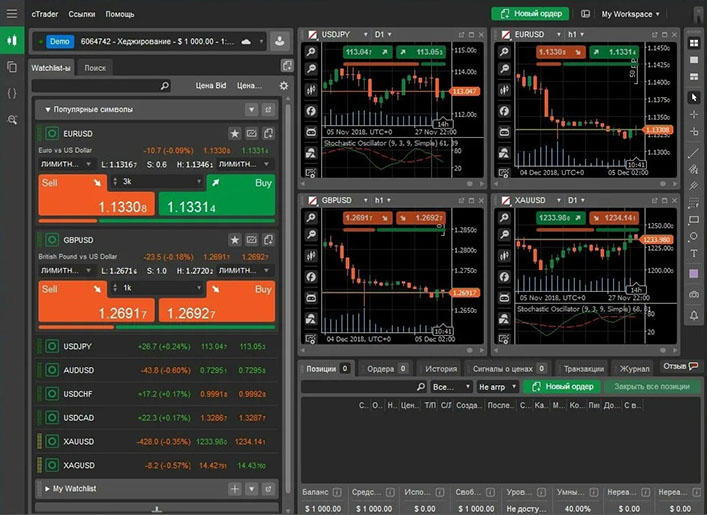Select the cursor pointer tool in right toolbar
707x515 pixels.
pos(694,97)
